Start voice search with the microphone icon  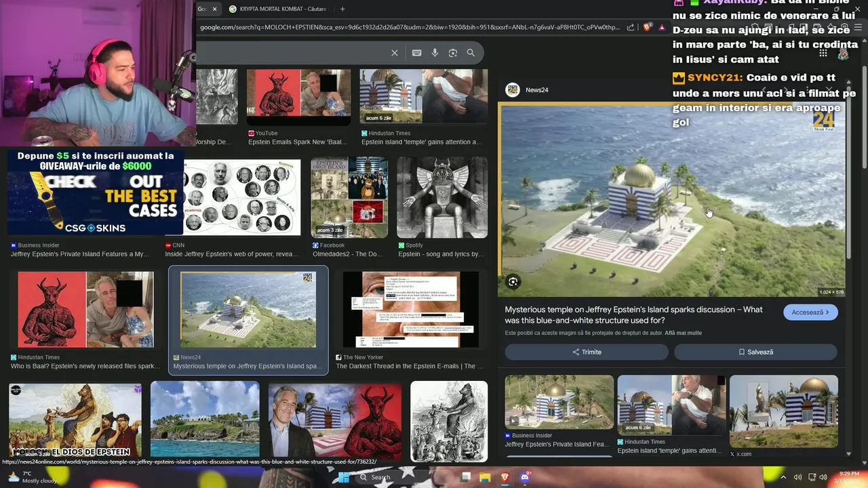(x=435, y=53)
